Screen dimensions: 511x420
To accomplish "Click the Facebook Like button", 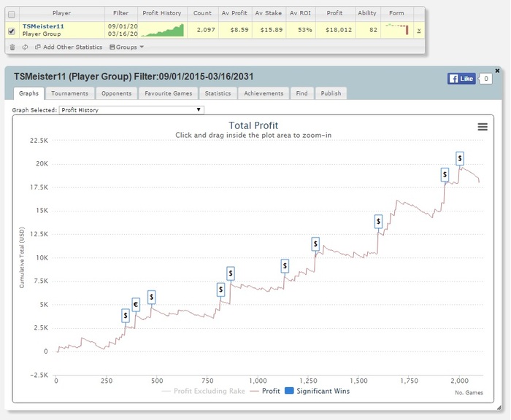I will tap(462, 79).
